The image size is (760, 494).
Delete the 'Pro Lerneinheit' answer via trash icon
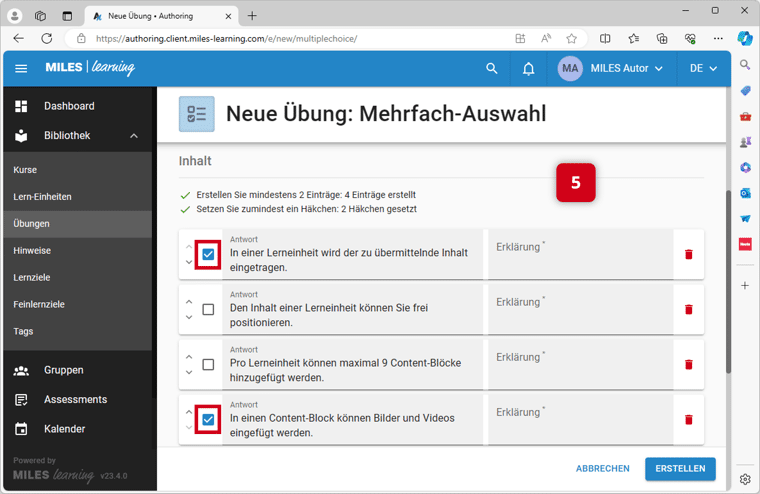click(x=688, y=365)
